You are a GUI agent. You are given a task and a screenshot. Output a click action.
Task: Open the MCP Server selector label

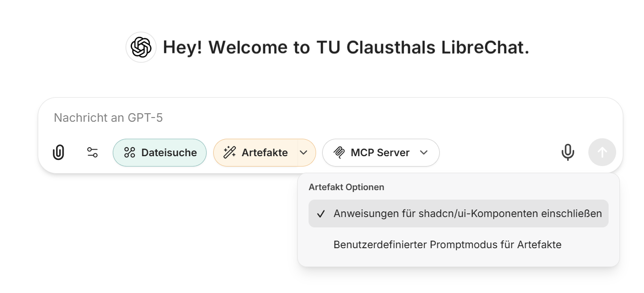point(380,152)
